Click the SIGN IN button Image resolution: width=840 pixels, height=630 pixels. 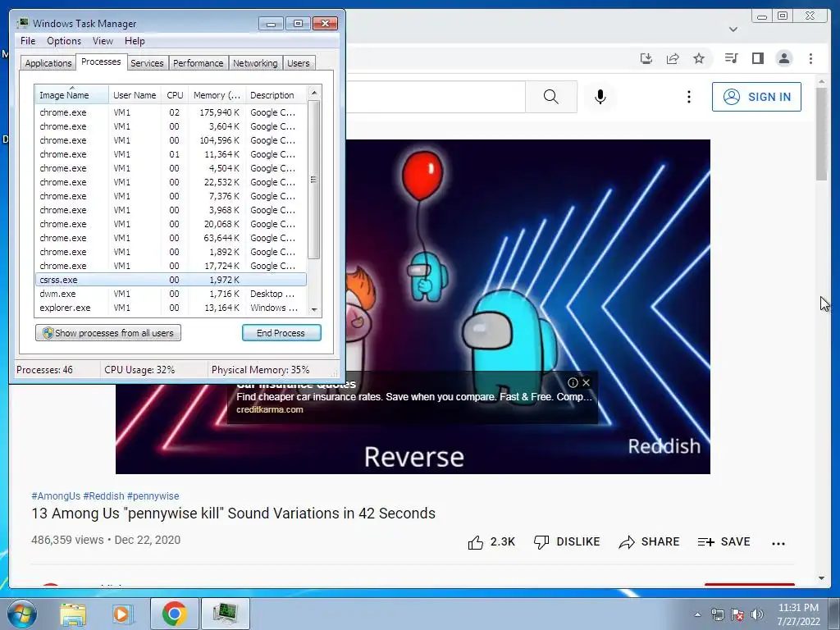pos(756,97)
